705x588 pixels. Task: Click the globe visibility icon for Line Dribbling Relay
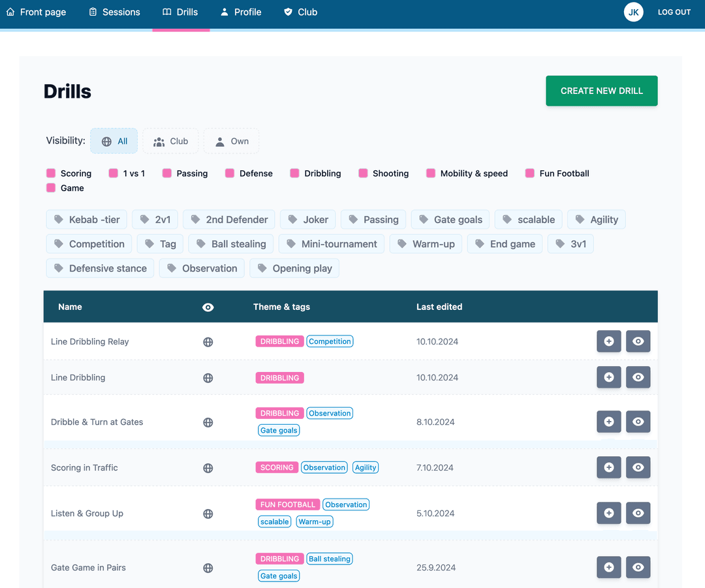[208, 342]
